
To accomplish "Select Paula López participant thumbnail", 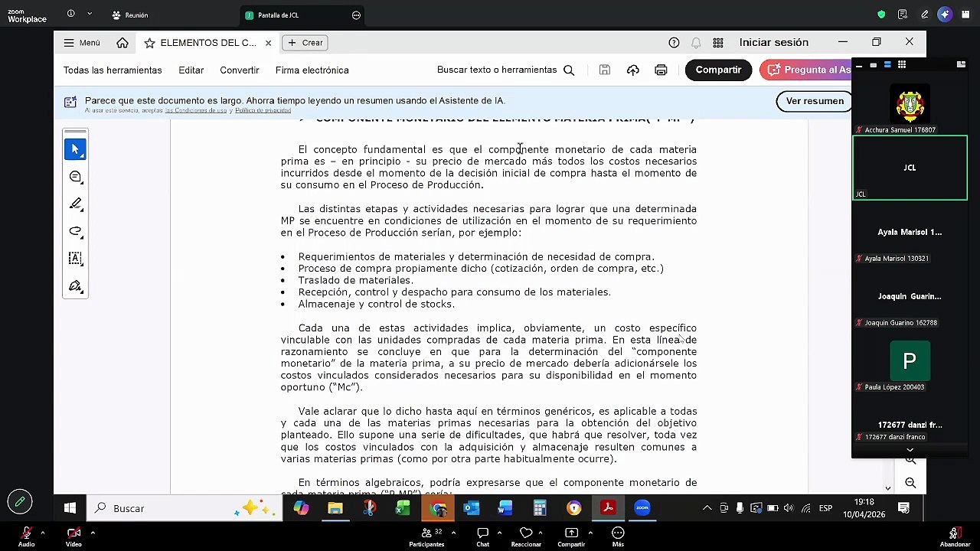I will click(910, 361).
